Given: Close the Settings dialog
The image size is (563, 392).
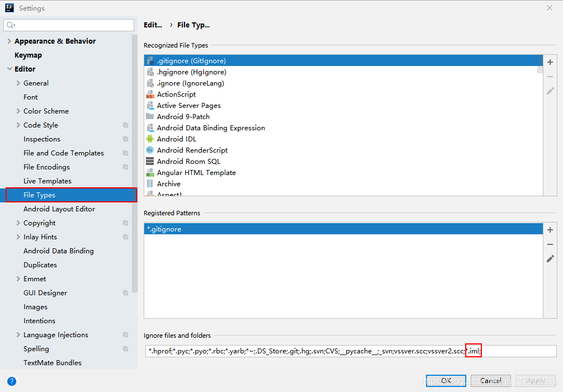Looking at the screenshot, I should point(550,8).
